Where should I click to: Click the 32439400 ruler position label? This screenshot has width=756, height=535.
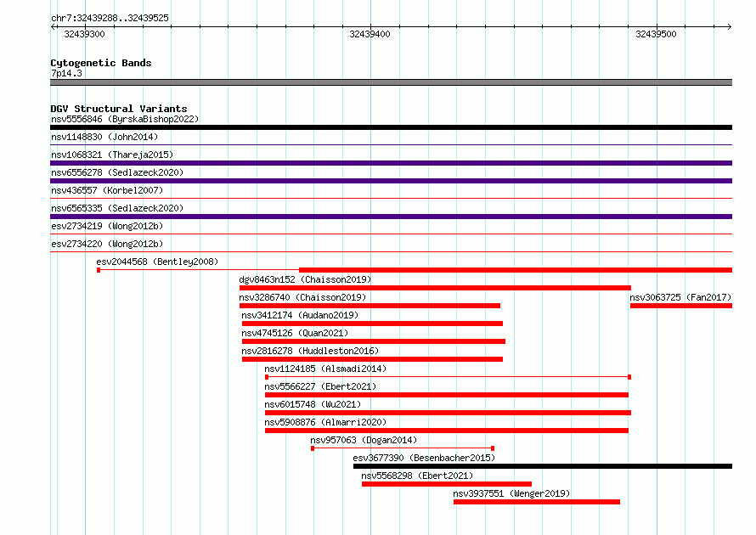[370, 34]
